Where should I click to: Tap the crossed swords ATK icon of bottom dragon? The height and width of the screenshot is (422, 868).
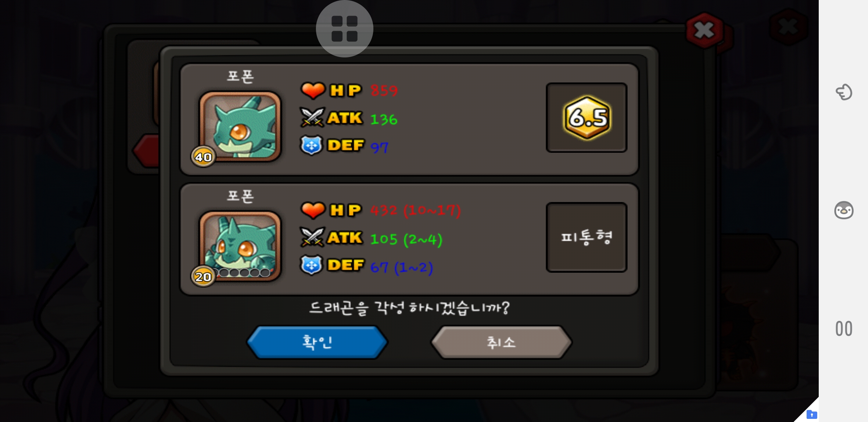pos(312,237)
